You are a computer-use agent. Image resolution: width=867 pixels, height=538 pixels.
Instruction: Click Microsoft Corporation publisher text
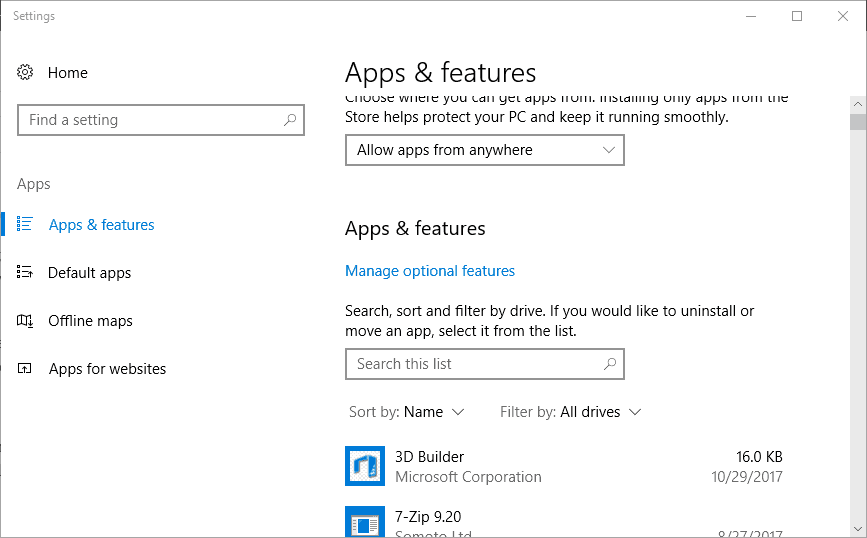[x=468, y=477]
